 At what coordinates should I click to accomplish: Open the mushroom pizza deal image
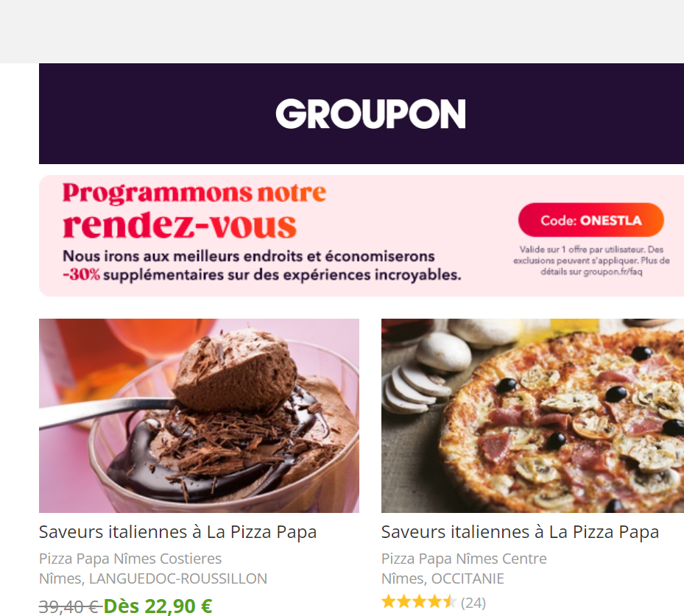pyautogui.click(x=532, y=416)
